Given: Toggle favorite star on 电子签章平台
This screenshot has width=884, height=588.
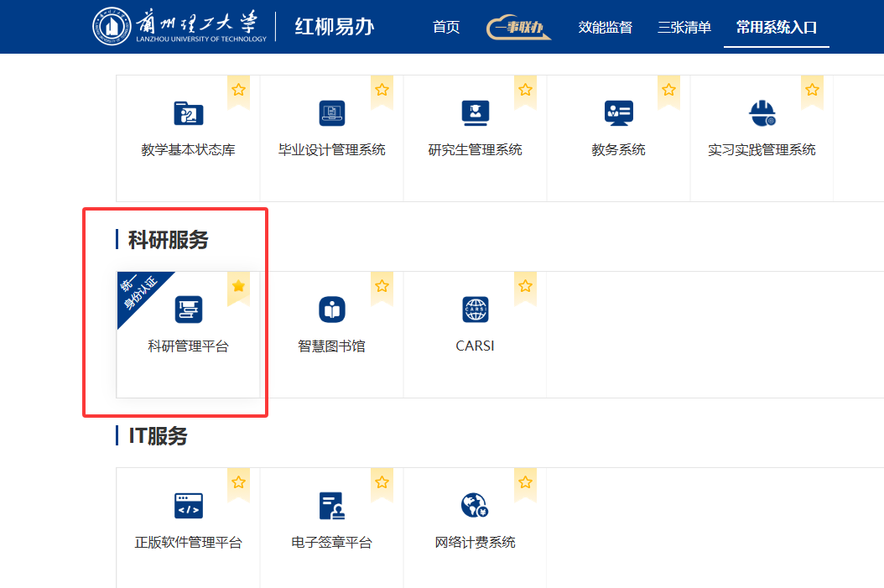Looking at the screenshot, I should coord(382,482).
